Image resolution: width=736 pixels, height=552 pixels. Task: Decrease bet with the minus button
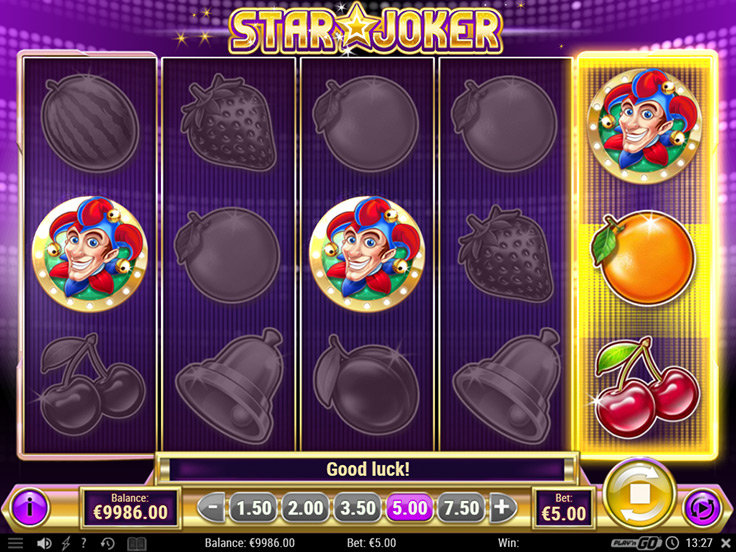212,507
